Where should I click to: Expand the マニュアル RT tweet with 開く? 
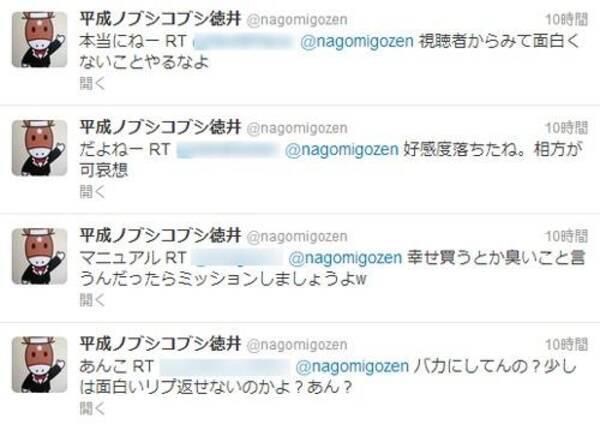(x=92, y=300)
